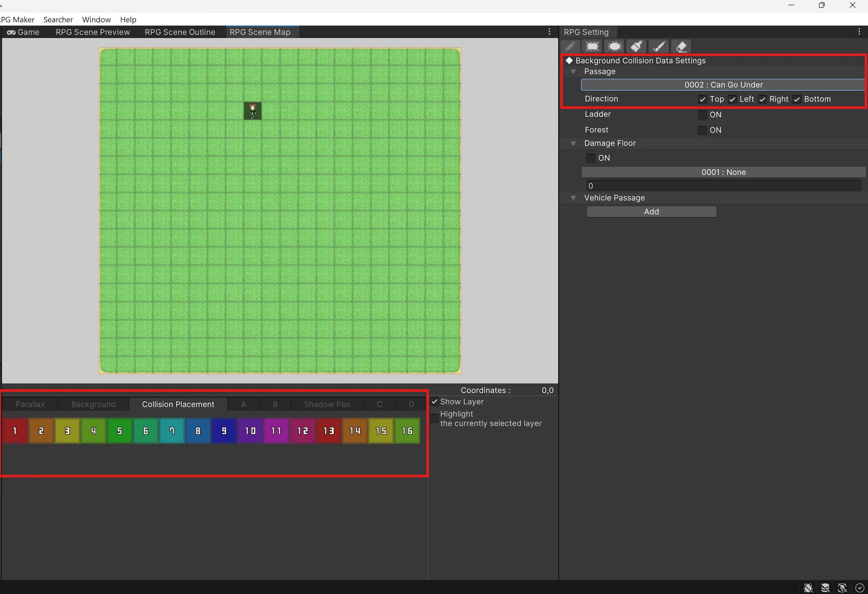This screenshot has width=868, height=594.
Task: Select the thin brush tool
Action: pyautogui.click(x=659, y=47)
